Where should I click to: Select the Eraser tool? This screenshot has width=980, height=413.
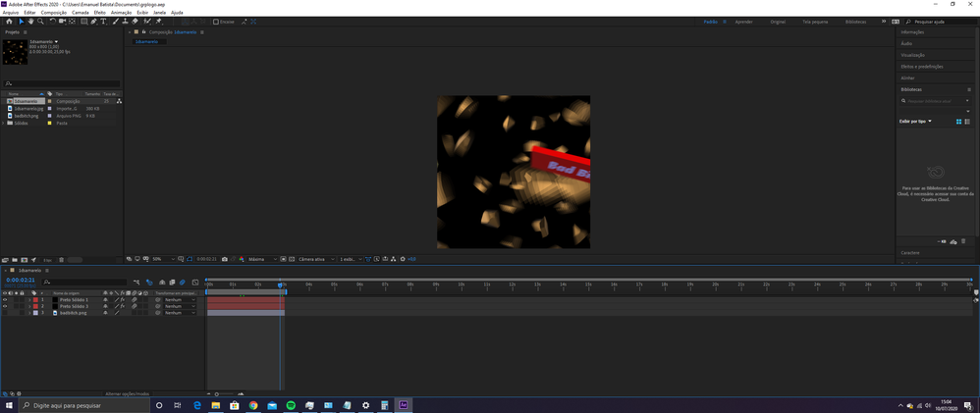coord(135,22)
